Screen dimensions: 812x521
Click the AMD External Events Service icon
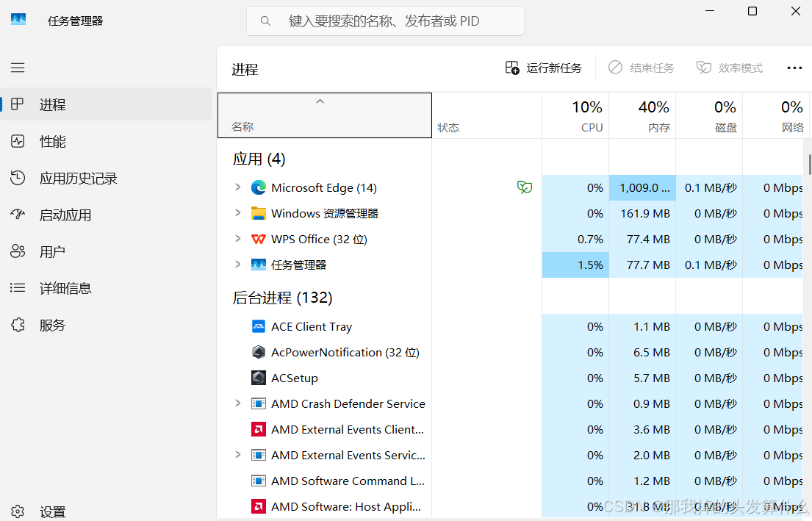coord(259,455)
